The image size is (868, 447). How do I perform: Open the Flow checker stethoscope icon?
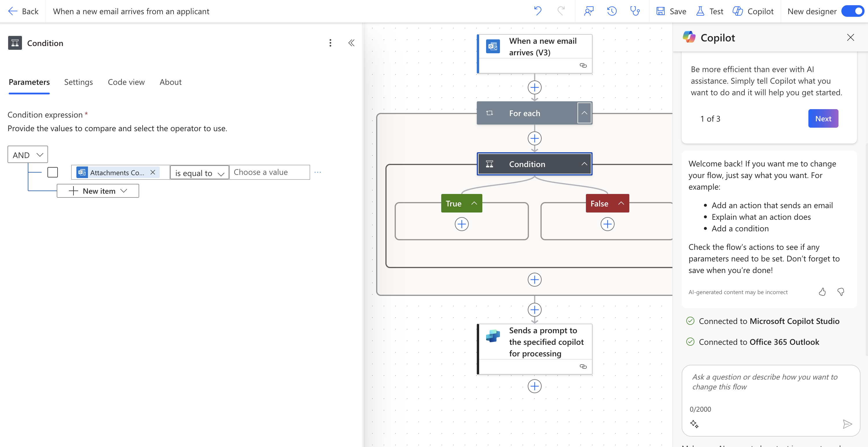(x=635, y=11)
